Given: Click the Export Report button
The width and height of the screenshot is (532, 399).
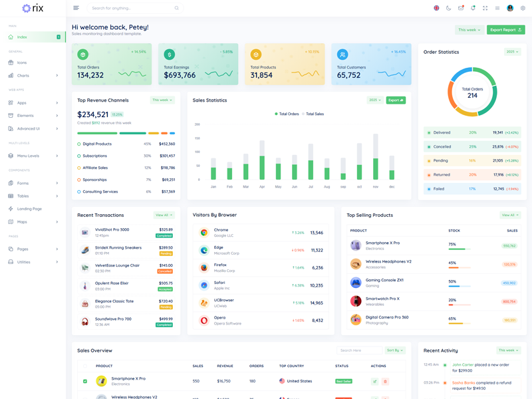Looking at the screenshot, I should pyautogui.click(x=505, y=30).
